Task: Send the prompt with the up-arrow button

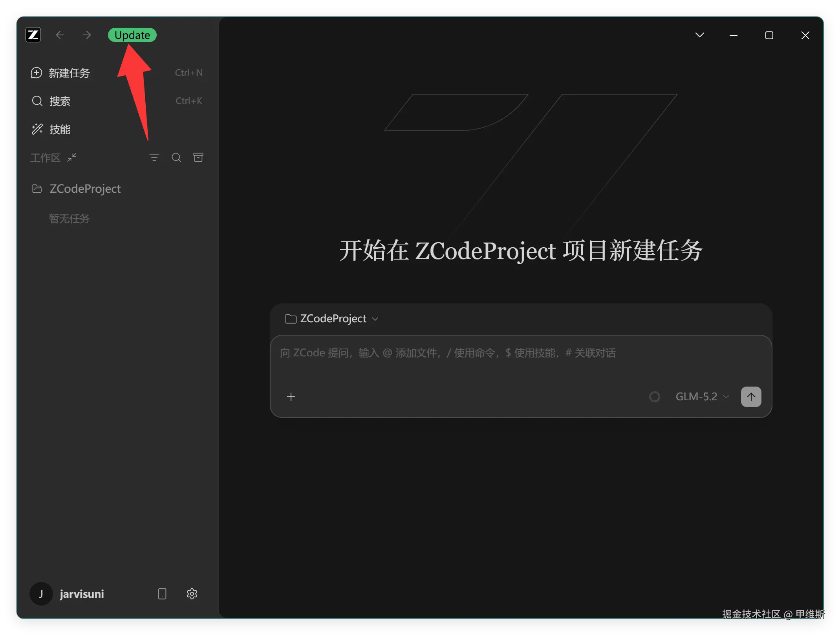Action: [x=751, y=397]
